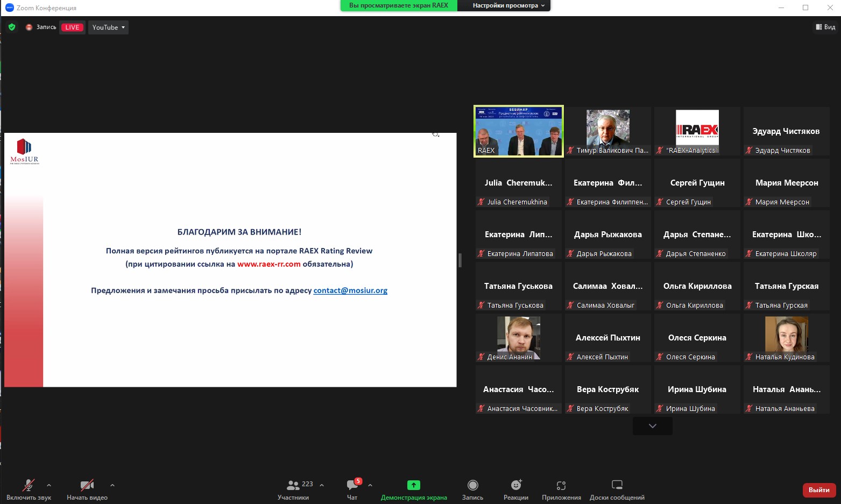The height and width of the screenshot is (504, 841).
Task: Select Екатерина Филиппен participant tile
Action: (x=608, y=183)
